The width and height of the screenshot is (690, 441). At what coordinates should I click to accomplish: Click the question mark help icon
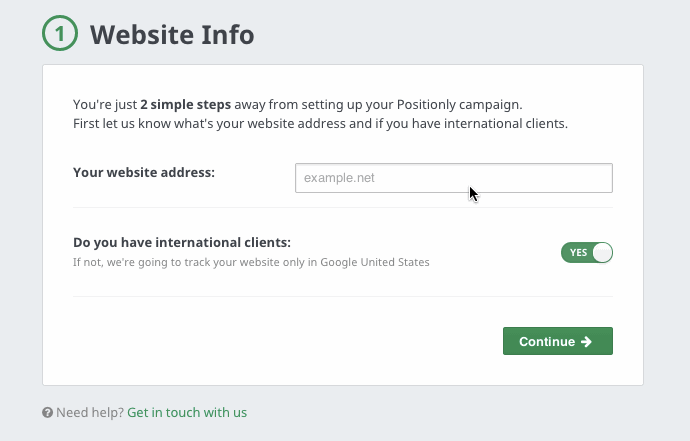[47, 412]
